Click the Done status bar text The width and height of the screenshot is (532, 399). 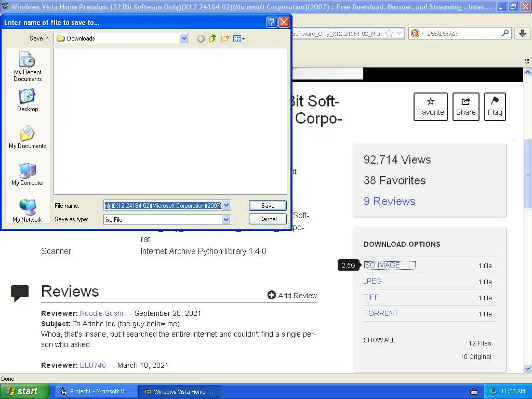point(8,379)
